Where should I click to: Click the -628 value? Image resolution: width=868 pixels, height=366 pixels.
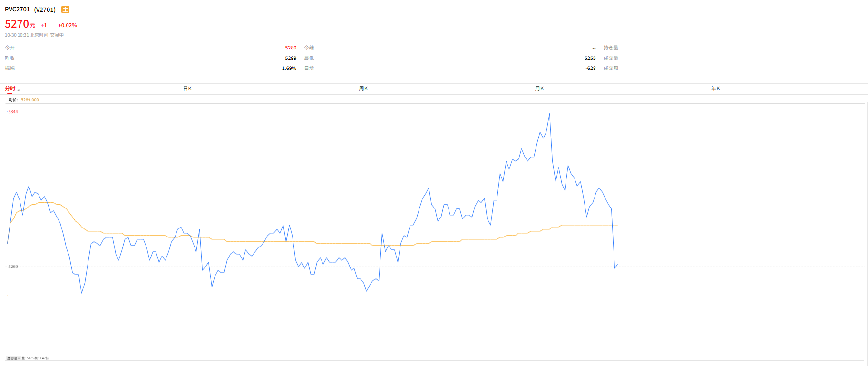click(591, 68)
